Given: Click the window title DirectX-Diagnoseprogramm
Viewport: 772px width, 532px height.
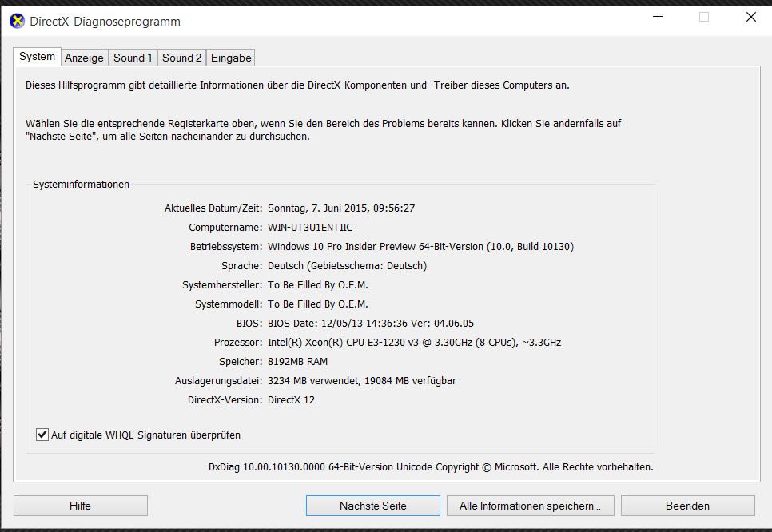Looking at the screenshot, I should [105, 22].
